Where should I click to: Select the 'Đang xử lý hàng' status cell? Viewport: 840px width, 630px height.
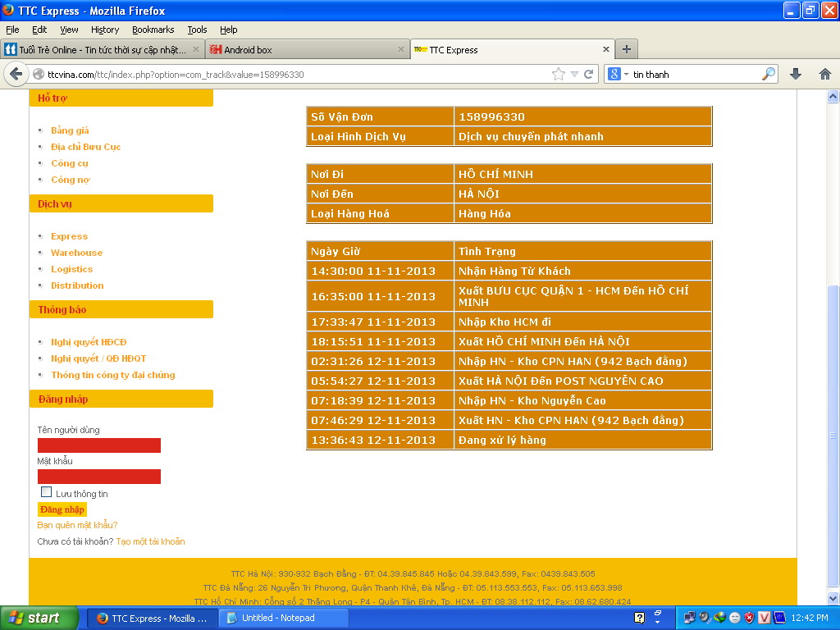[x=583, y=440]
